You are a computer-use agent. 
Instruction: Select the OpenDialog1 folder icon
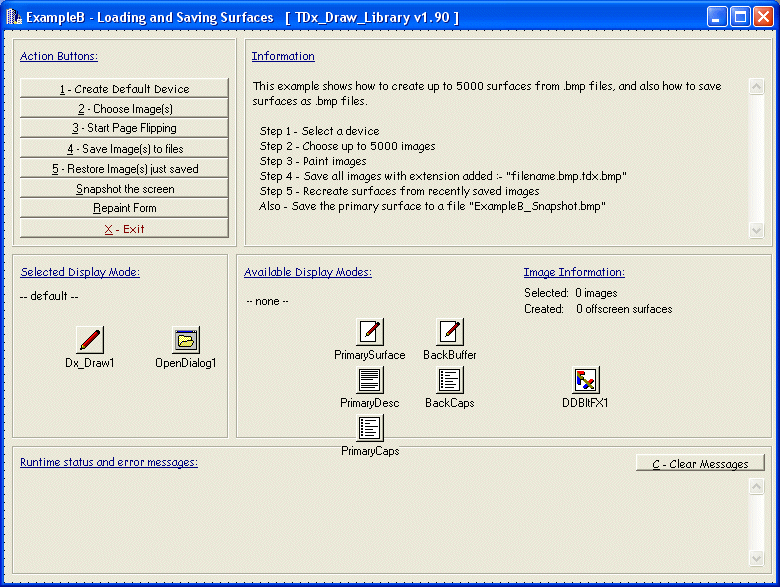click(x=186, y=340)
